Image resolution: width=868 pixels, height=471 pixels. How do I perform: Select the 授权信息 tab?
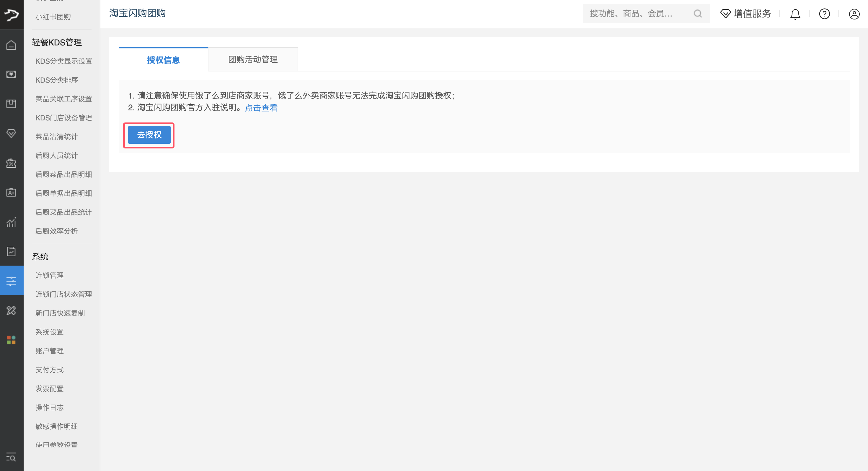tap(164, 60)
